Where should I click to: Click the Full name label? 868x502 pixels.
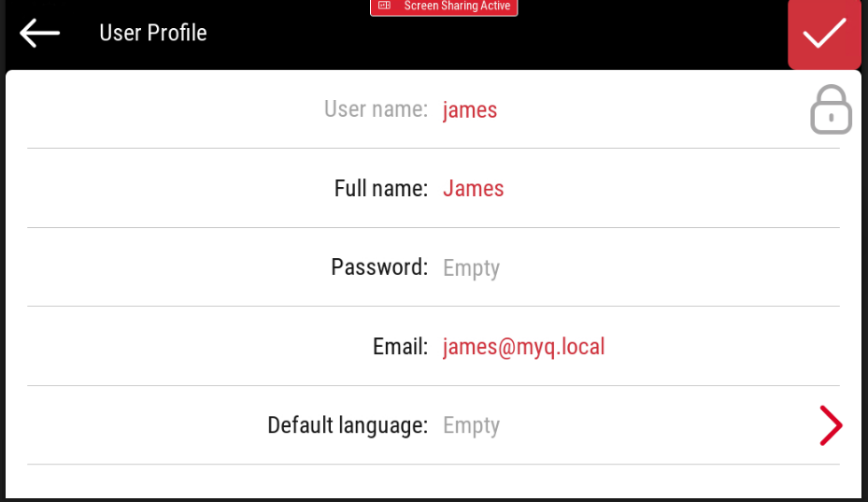pyautogui.click(x=380, y=189)
